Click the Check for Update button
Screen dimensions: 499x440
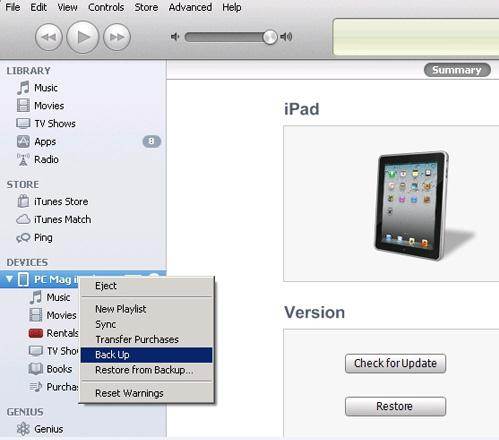395,363
